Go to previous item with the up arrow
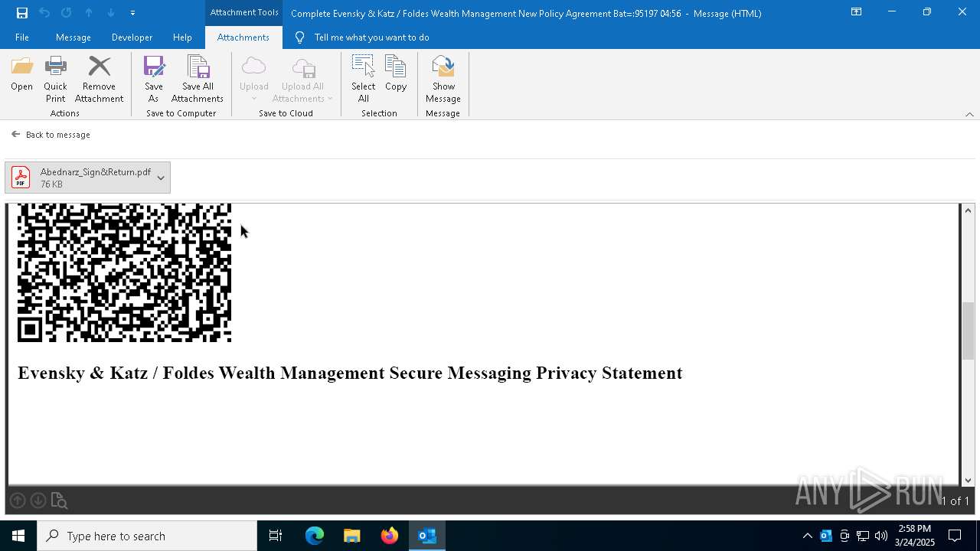 (x=89, y=12)
